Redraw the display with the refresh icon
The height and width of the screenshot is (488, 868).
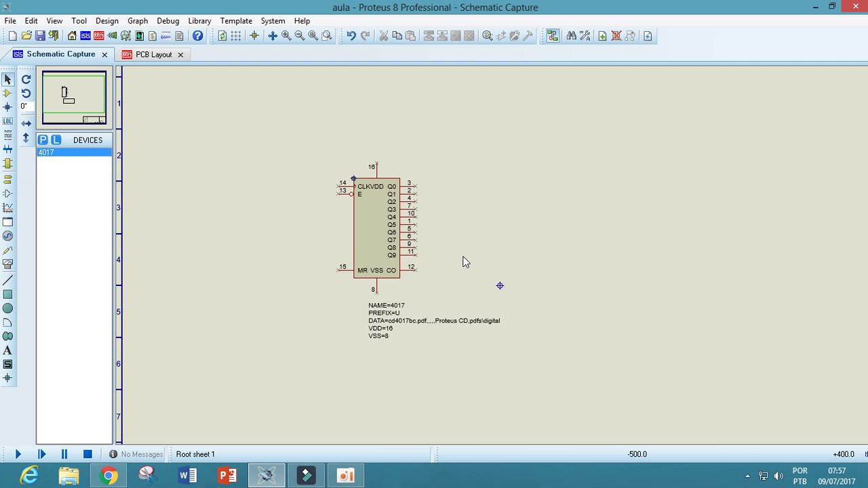(x=222, y=36)
